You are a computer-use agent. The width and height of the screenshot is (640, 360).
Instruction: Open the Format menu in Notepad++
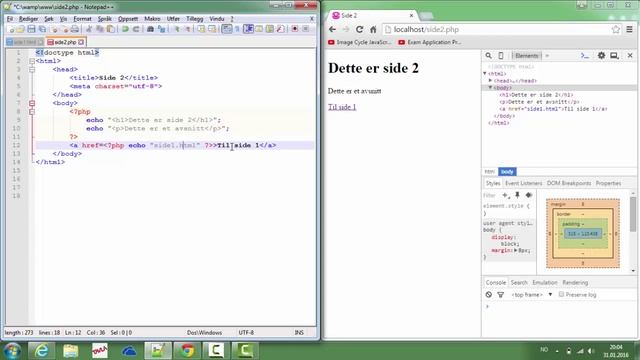point(82,19)
